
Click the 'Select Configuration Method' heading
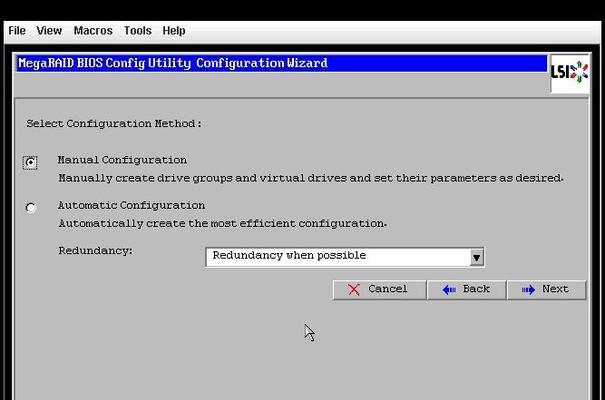[x=114, y=123]
